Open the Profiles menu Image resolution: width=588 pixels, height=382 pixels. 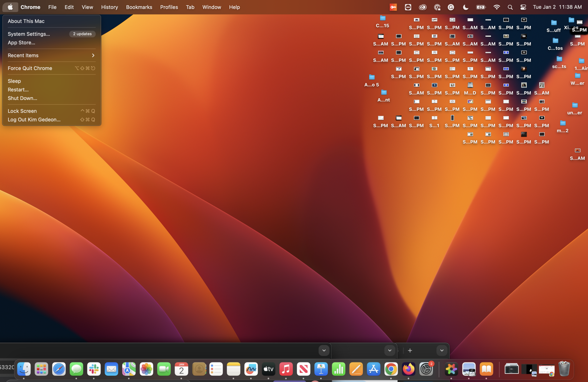[x=169, y=7]
